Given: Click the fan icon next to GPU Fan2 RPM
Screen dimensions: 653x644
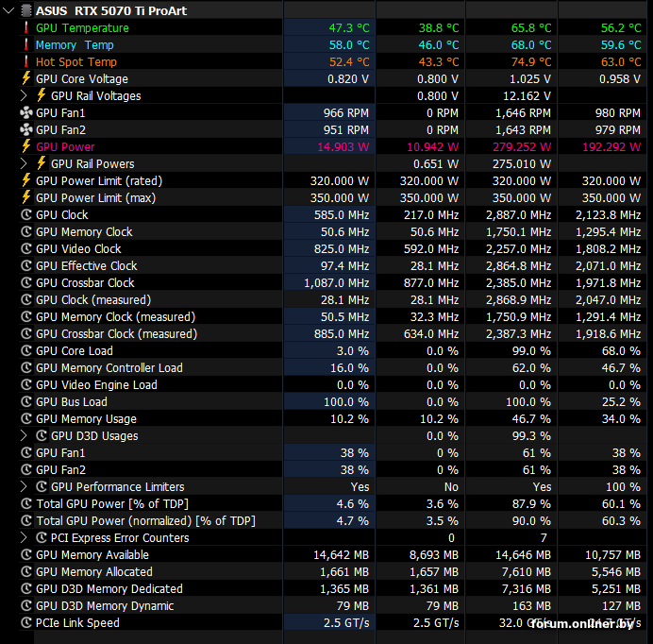Looking at the screenshot, I should coord(26,129).
